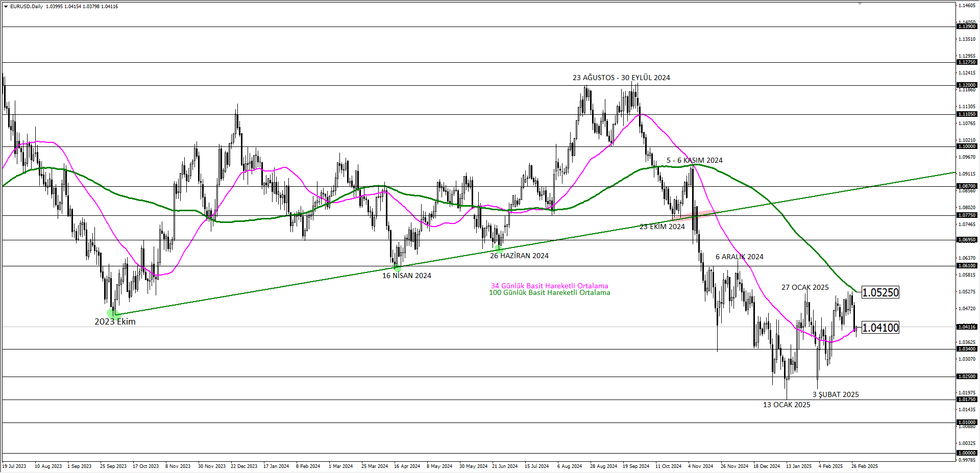Click the current price tag 1.04116
Viewport: 980px width, 473px height.
point(967,327)
